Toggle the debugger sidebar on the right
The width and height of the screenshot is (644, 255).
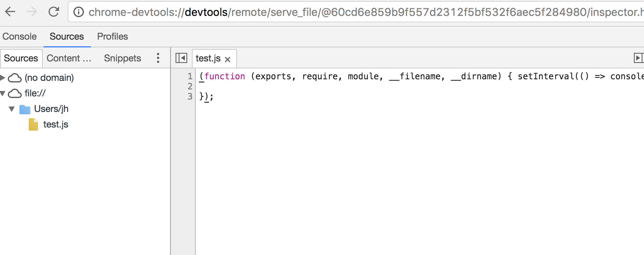coord(638,58)
